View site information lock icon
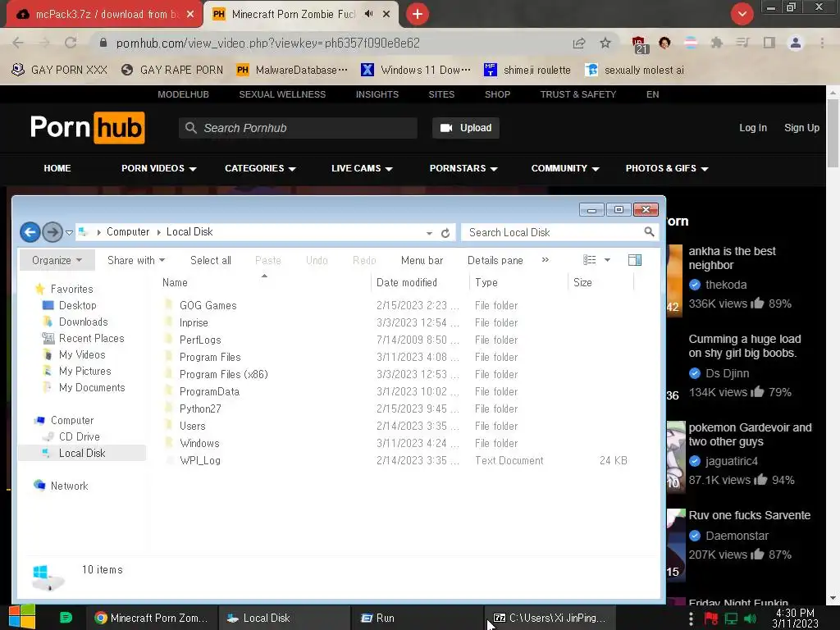This screenshot has height=630, width=840. (x=103, y=43)
